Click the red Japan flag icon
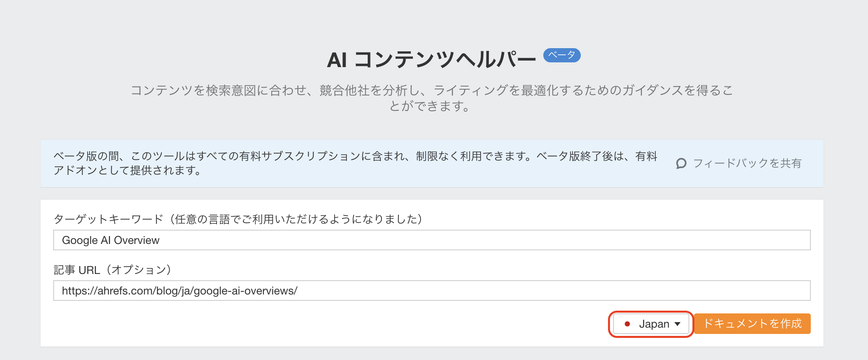 pyautogui.click(x=627, y=324)
